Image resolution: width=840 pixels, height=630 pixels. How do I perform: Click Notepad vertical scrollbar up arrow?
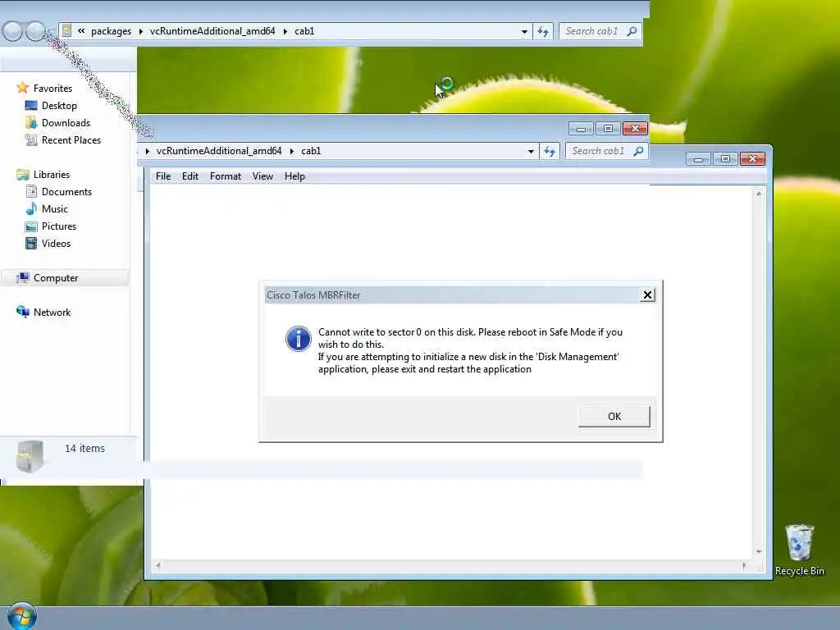click(x=759, y=194)
